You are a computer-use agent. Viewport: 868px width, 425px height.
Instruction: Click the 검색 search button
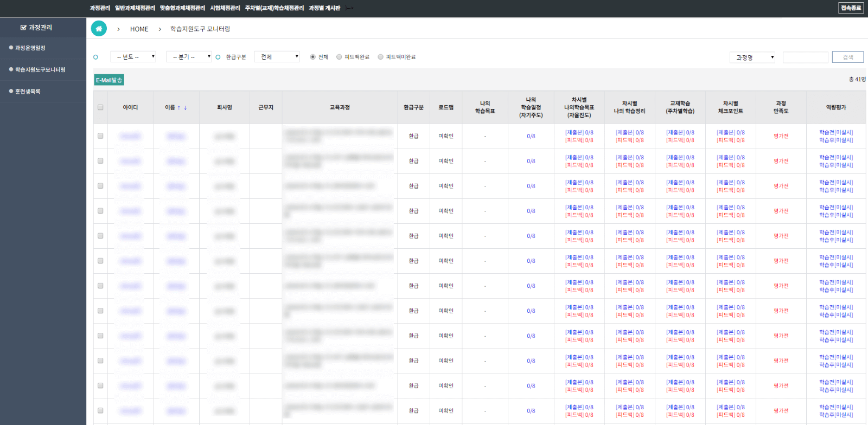[x=848, y=57]
